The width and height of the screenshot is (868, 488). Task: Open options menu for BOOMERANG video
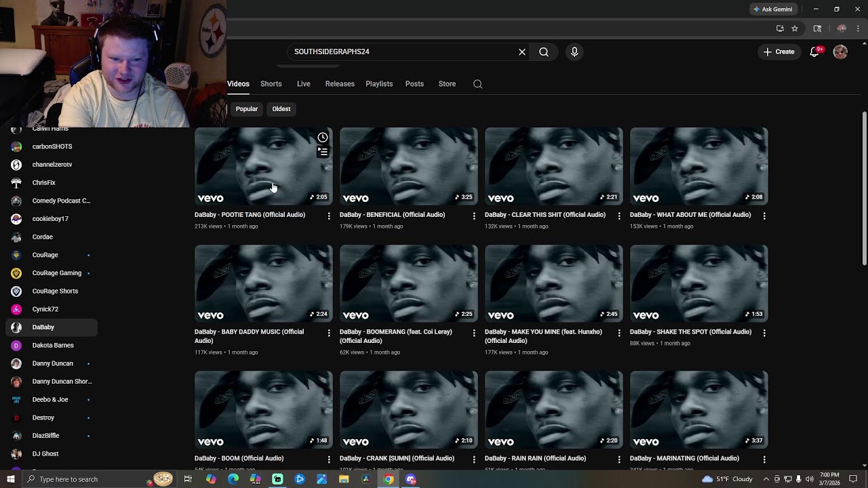(474, 333)
